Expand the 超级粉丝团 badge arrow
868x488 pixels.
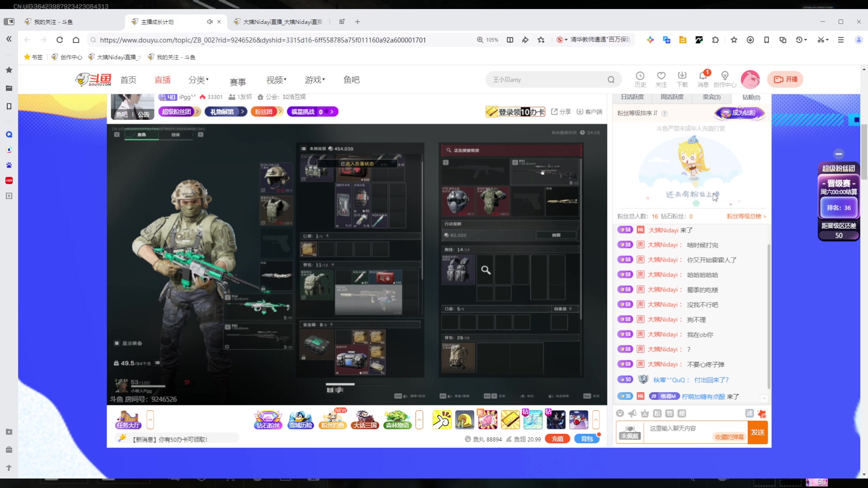[x=197, y=112]
